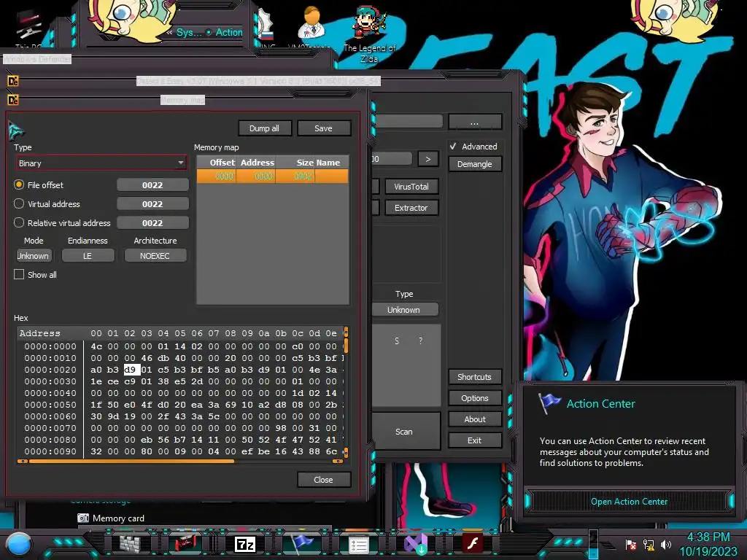Viewport: 747px width, 560px height.
Task: Click the Extractor button
Action: click(411, 208)
